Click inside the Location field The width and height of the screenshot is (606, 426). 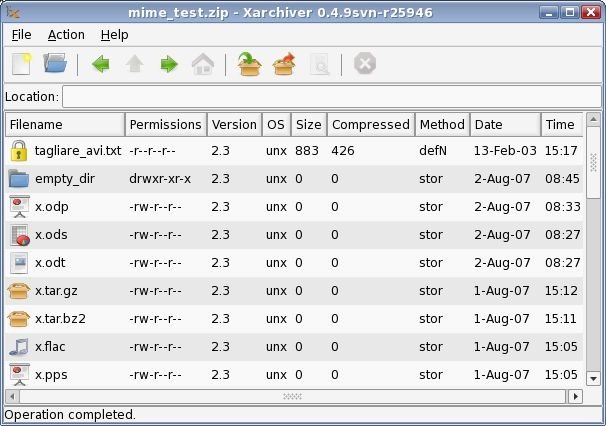(332, 97)
